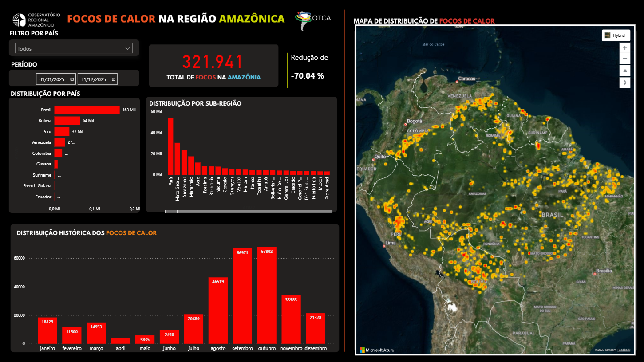Zoom out of the map with minus button
Viewport: 644px width, 362px height.
tap(624, 59)
